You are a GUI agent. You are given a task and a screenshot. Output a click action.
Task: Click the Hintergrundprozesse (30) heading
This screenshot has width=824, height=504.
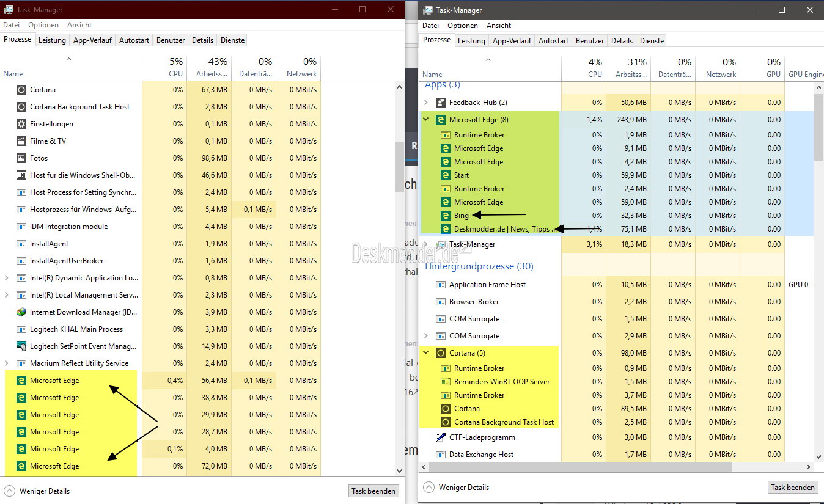(479, 266)
